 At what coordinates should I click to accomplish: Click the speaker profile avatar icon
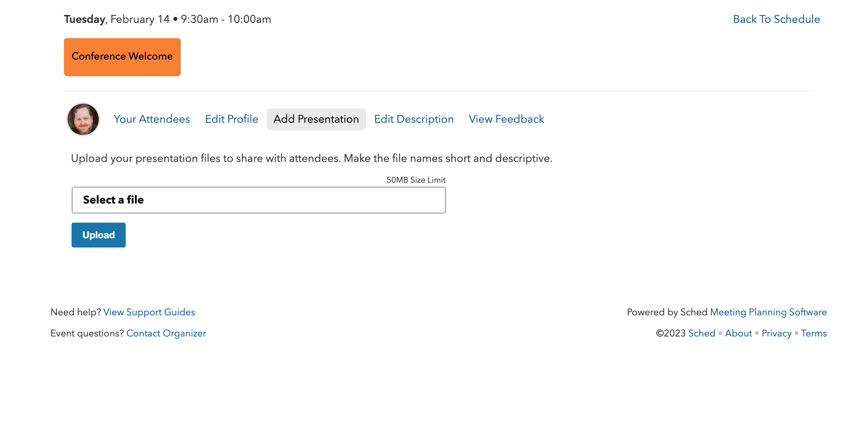coord(83,118)
